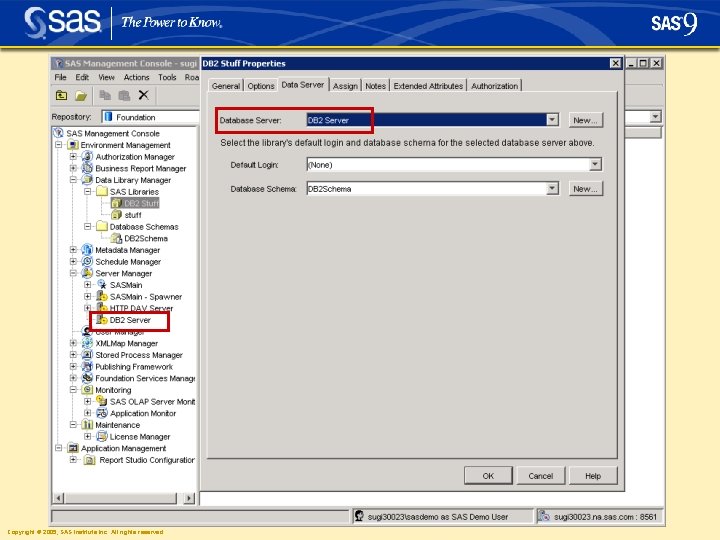
Task: Click the up-one-level folder toolbar icon
Action: 61,96
